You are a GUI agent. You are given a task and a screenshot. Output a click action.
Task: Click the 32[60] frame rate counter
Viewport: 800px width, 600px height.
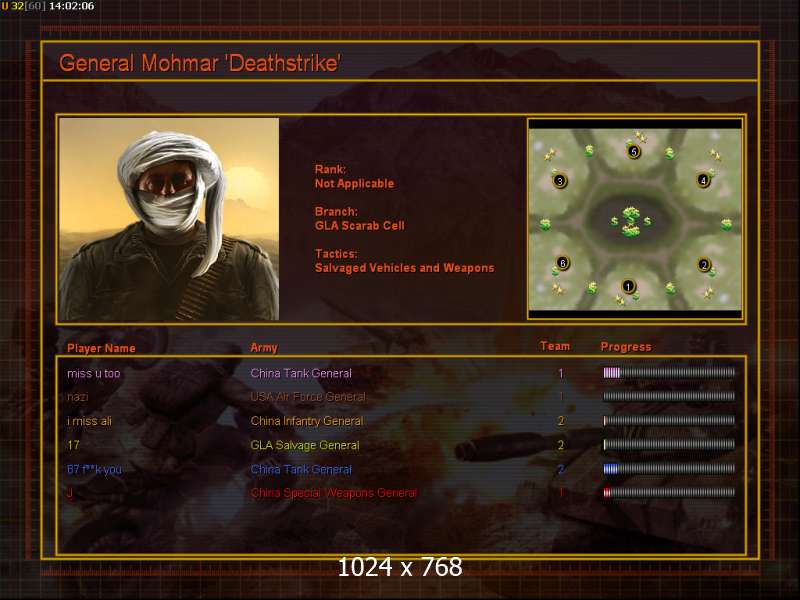[x=28, y=6]
